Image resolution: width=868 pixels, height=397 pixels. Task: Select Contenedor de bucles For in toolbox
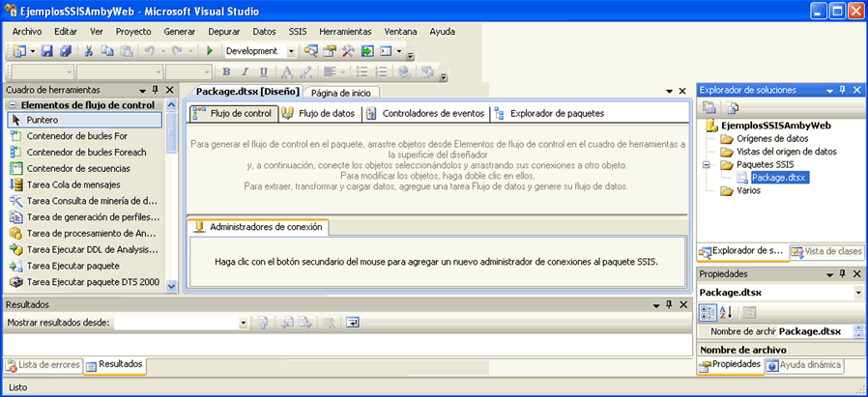(x=84, y=136)
